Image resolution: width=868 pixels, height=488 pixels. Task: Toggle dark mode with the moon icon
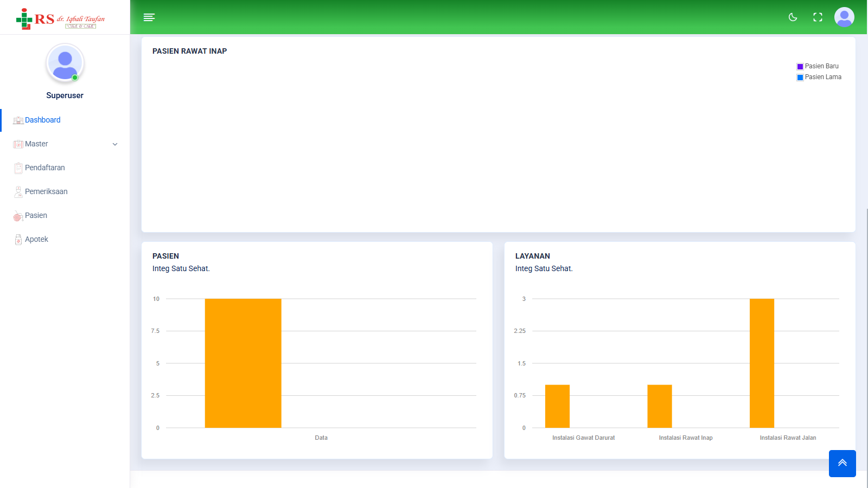click(x=793, y=17)
